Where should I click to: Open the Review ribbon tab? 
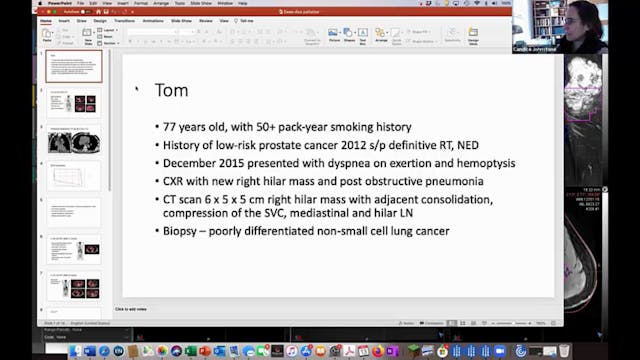point(206,20)
